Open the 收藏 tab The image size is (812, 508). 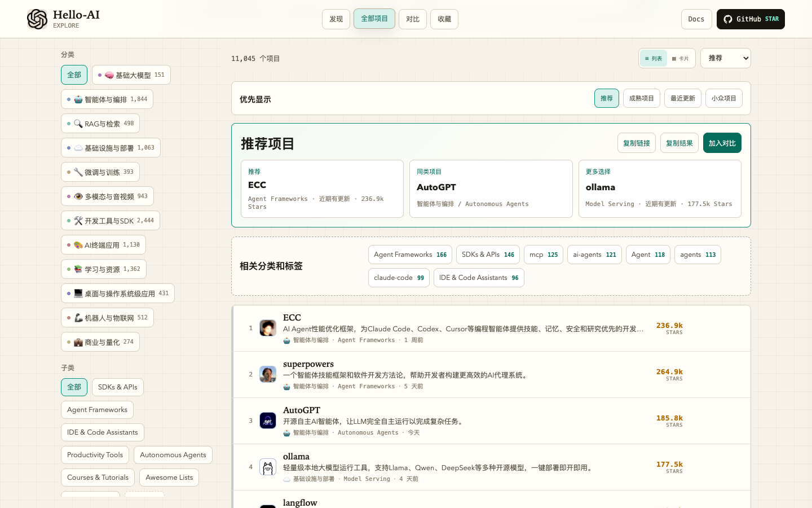click(444, 19)
